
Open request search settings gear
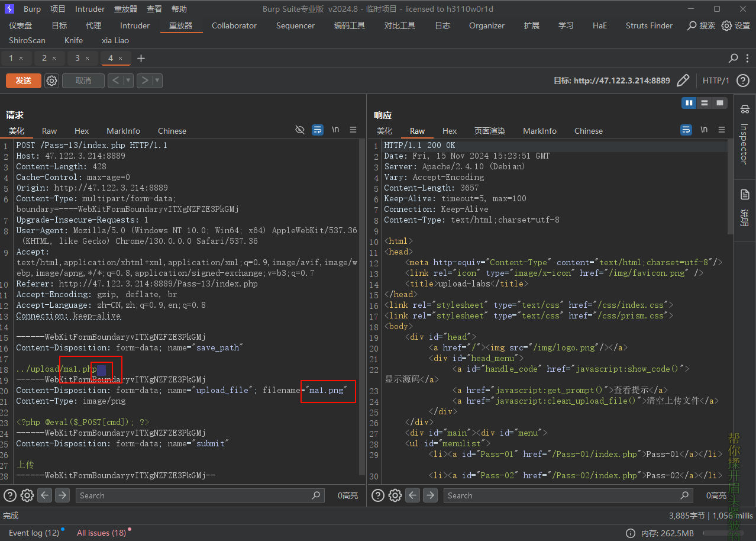(x=27, y=495)
